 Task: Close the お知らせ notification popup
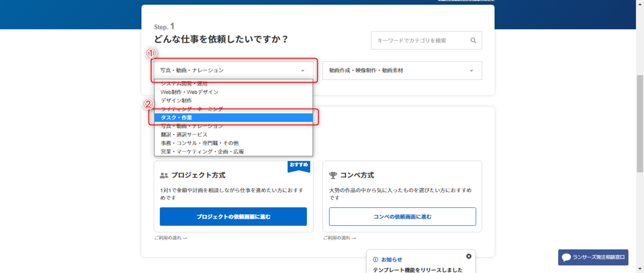pyautogui.click(x=469, y=256)
